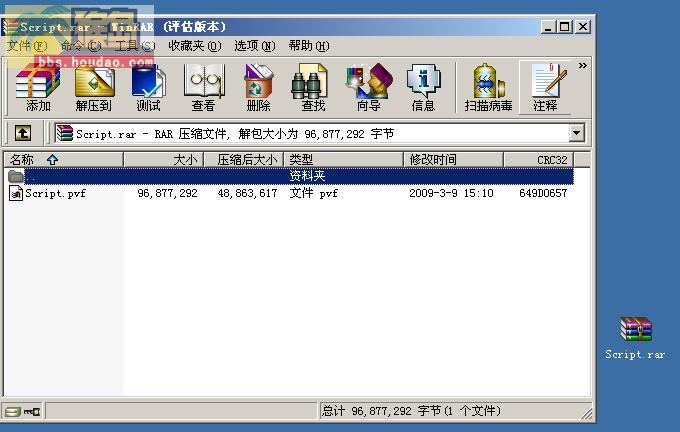Viewport: 680px width, 432px height.
Task: Open the 命令 (Commands) menu
Action: 81,46
